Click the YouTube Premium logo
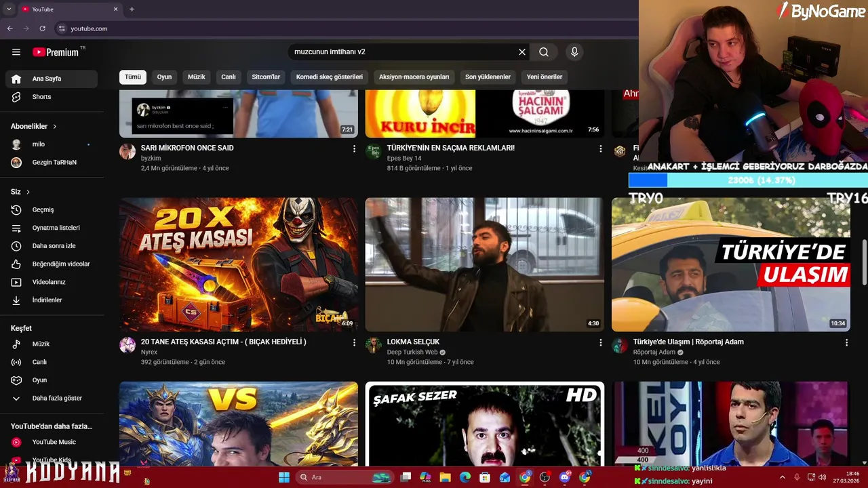Screen dimensions: 868x488 [56, 52]
